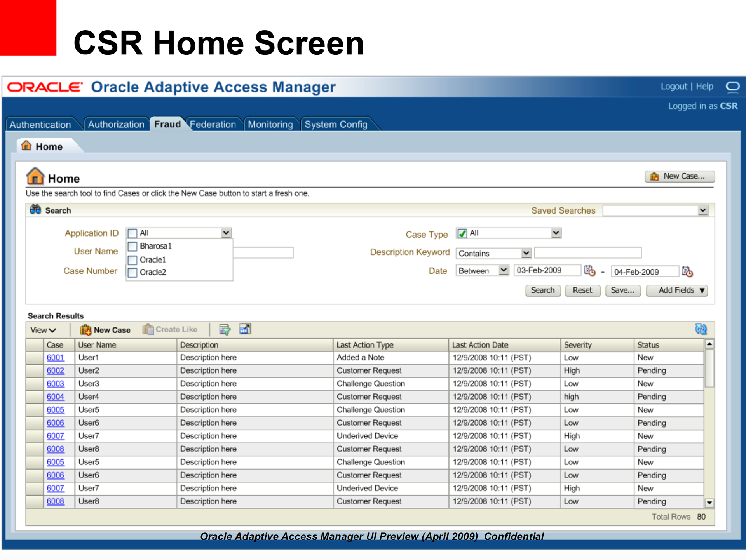The height and width of the screenshot is (560, 746).
Task: Click the Home house icon in breadcrumb tab
Action: [x=26, y=146]
